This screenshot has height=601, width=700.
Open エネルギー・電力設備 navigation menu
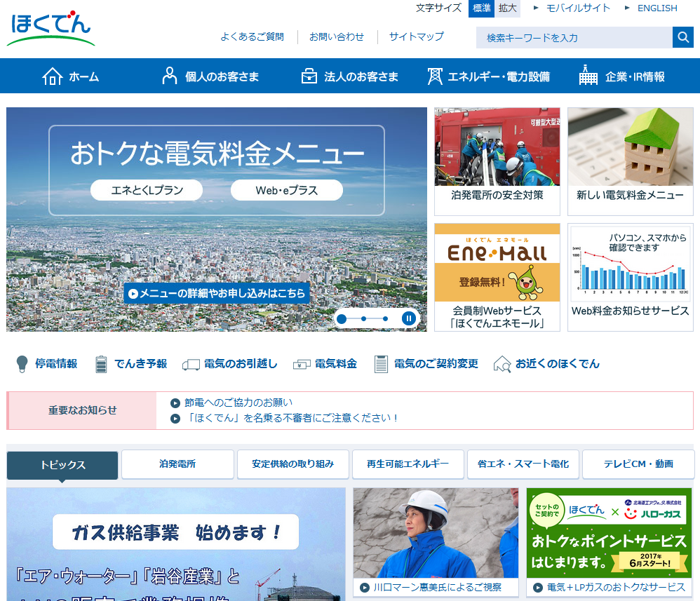coord(488,76)
